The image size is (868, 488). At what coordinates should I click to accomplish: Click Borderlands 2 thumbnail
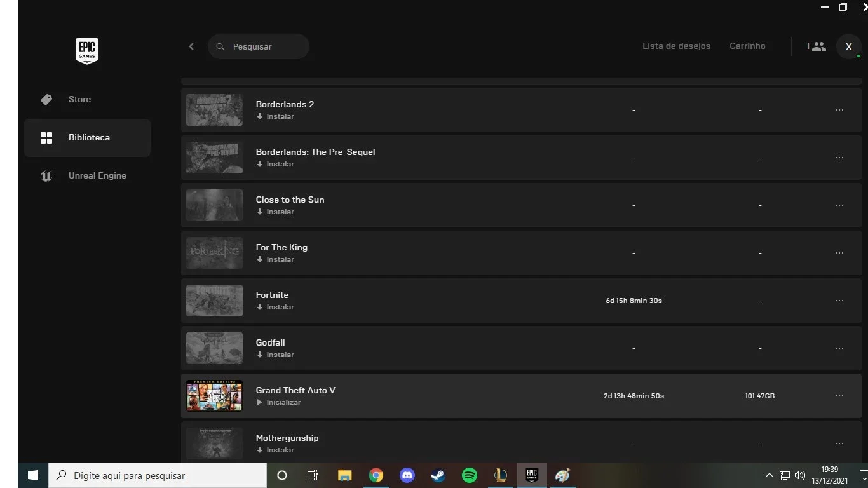[214, 110]
